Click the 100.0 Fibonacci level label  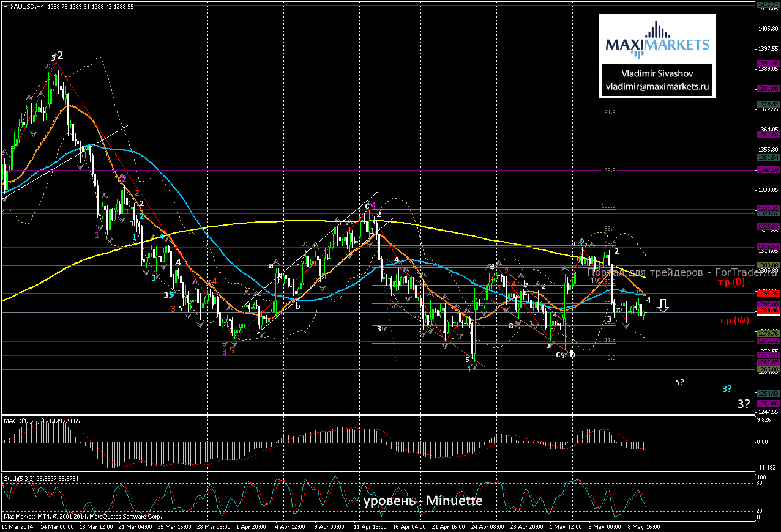[608, 206]
